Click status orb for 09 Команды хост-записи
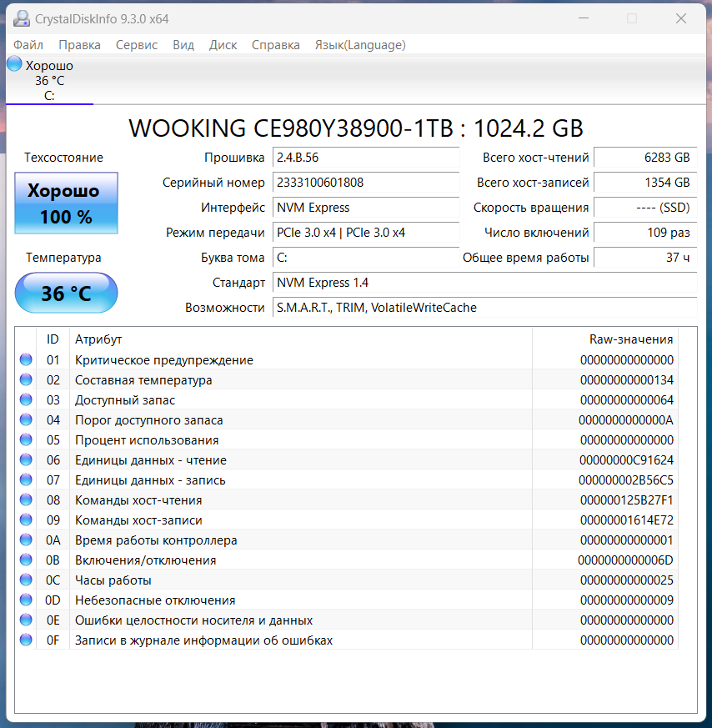712x728 pixels. click(x=26, y=520)
